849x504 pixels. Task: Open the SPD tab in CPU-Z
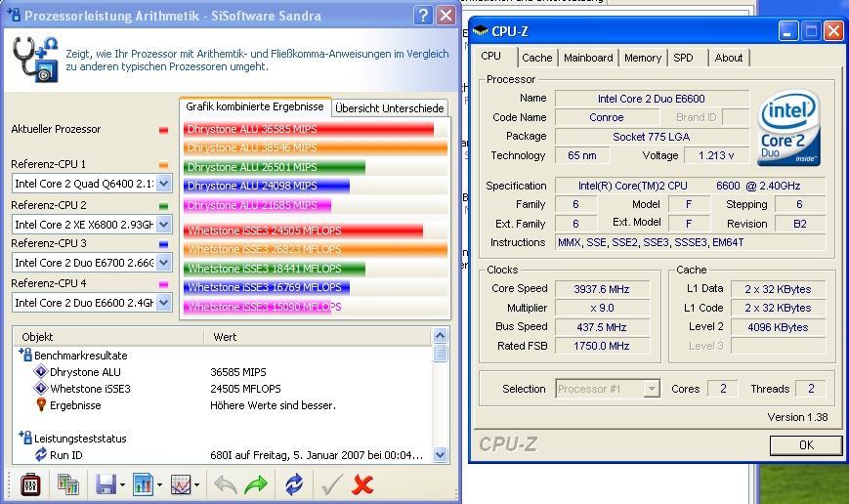click(683, 58)
